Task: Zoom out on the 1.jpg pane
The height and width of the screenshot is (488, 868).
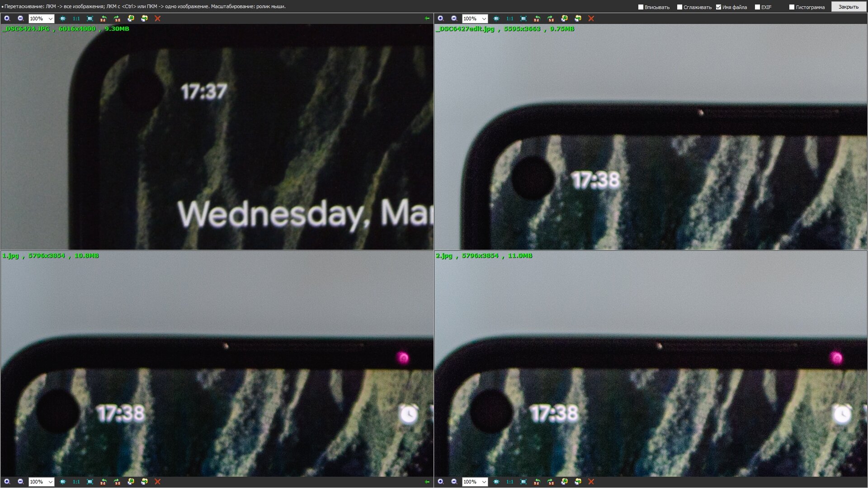Action: pyautogui.click(x=20, y=482)
